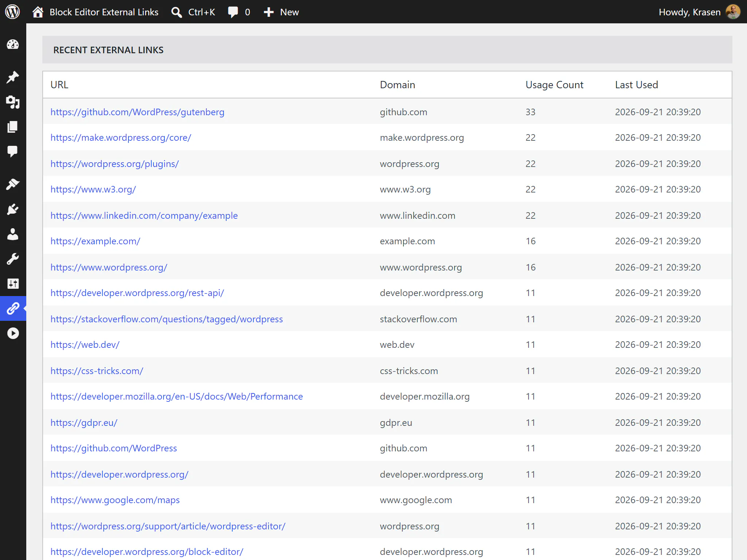Open the https://developer.wordpress.org/ link
This screenshot has height=560, width=747.
tap(119, 474)
